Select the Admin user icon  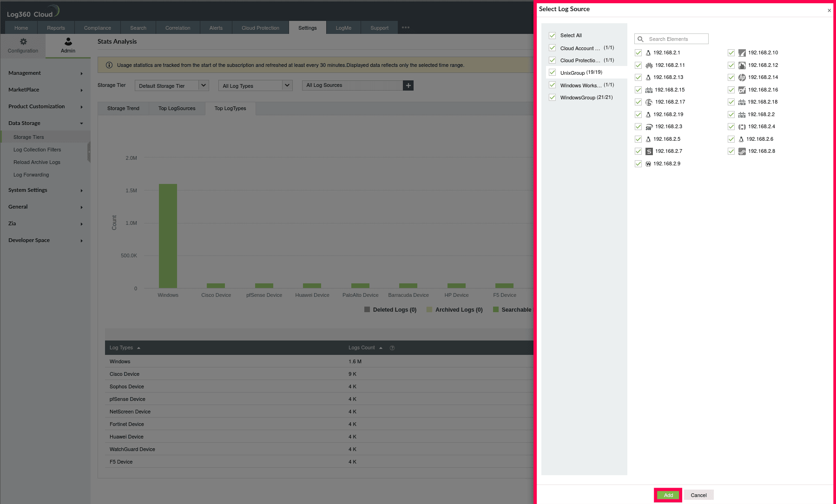coord(68,41)
